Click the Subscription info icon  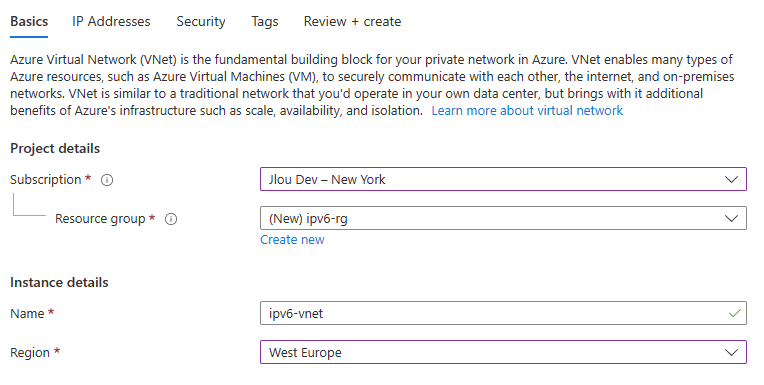pos(107,180)
